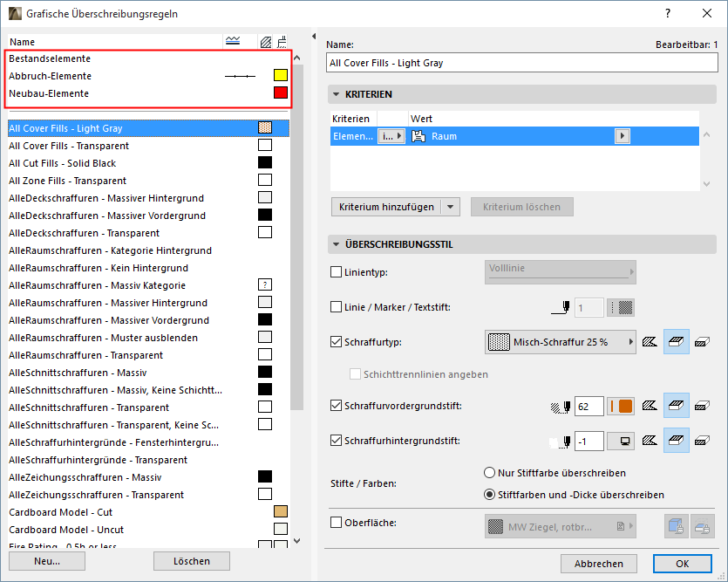Uncheck the Schraffurtyp checkbox
The height and width of the screenshot is (582, 728).
point(337,342)
